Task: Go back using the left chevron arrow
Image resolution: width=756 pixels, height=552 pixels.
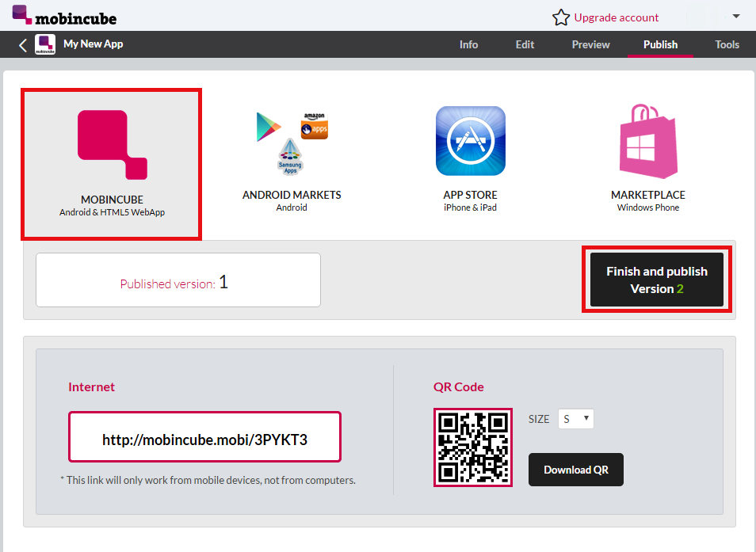Action: coord(23,45)
